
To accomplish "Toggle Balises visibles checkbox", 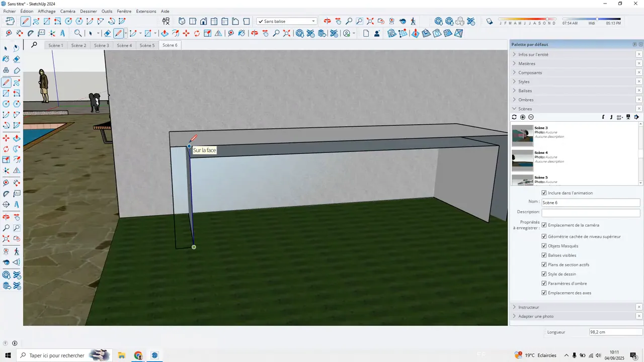I will click(544, 255).
